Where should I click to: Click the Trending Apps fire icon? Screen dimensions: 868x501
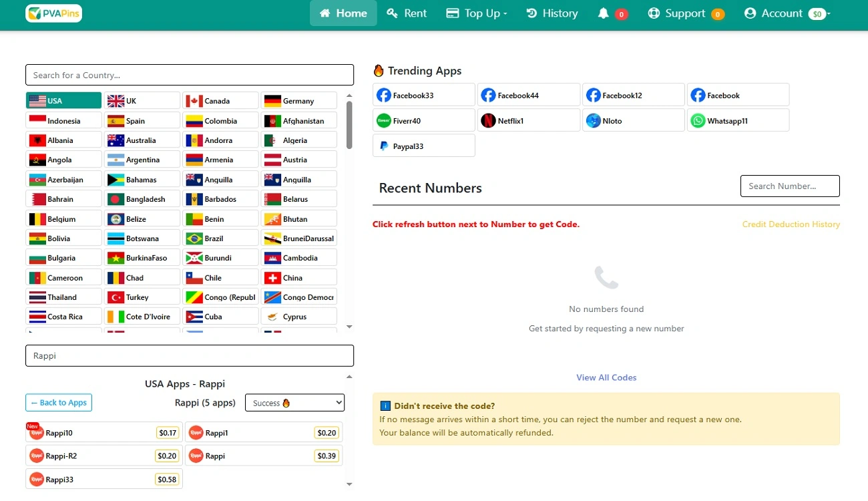point(379,71)
